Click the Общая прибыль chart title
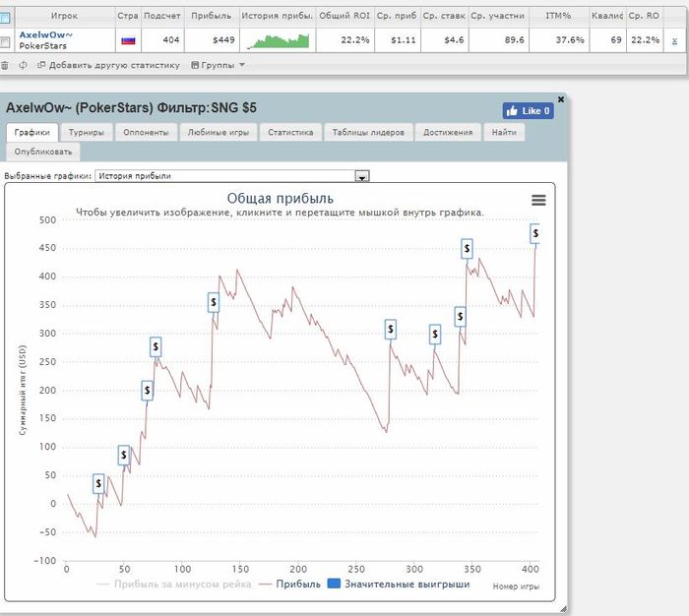 (281, 199)
